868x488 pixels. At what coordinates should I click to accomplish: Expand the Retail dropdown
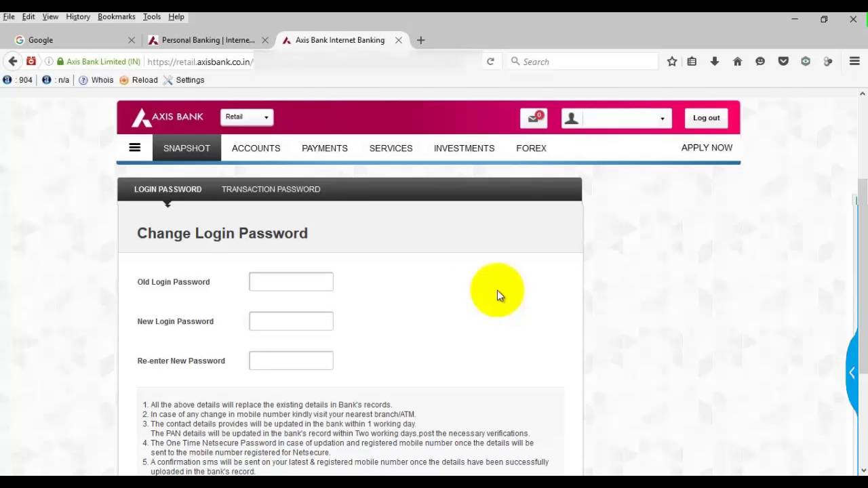click(x=247, y=117)
